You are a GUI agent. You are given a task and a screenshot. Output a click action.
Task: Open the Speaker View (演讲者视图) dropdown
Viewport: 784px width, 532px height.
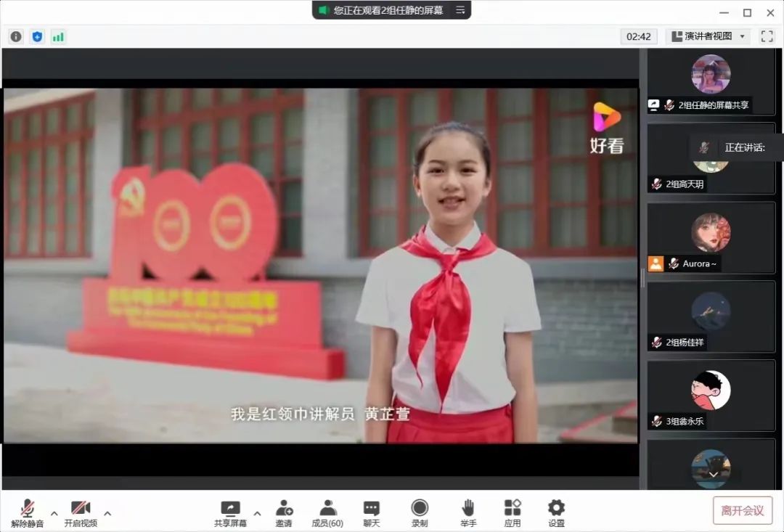709,36
